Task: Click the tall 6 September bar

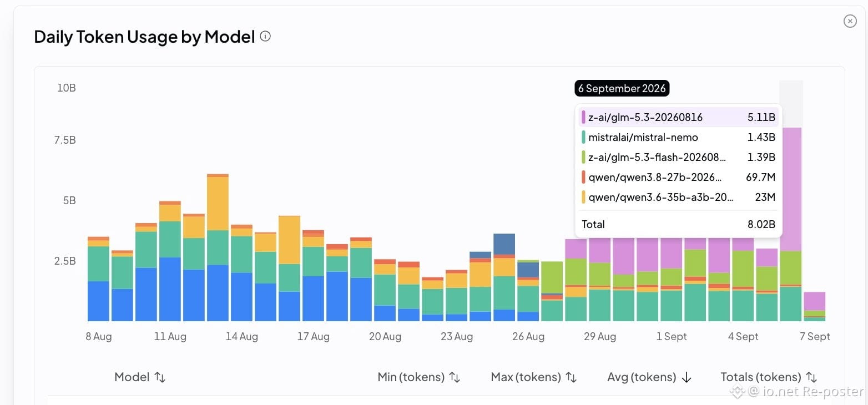Action: point(790,224)
